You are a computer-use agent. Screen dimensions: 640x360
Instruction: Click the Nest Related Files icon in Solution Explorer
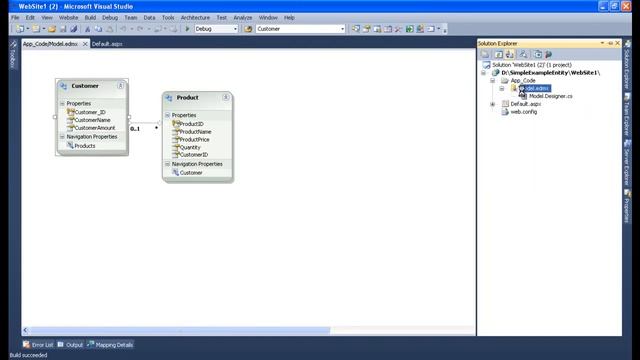click(x=509, y=54)
